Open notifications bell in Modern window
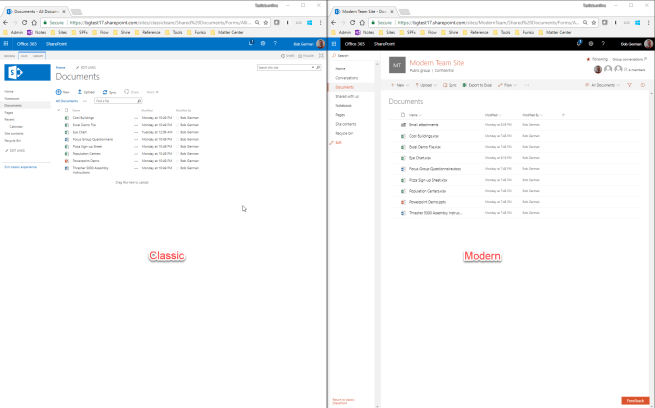Image resolution: width=655 pixels, height=408 pixels. tap(579, 43)
